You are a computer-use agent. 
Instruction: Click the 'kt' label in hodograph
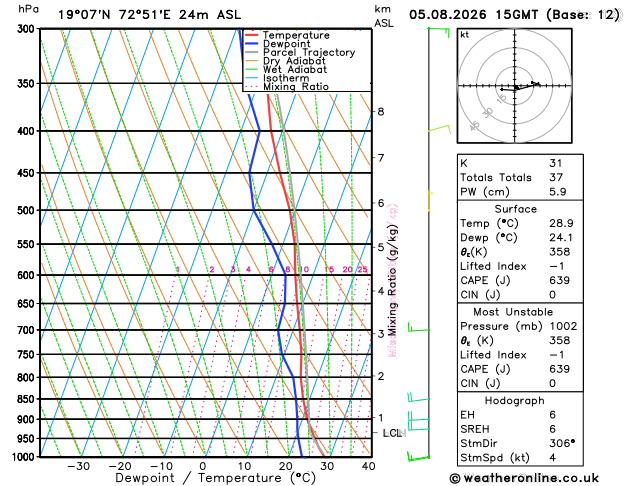(x=465, y=35)
